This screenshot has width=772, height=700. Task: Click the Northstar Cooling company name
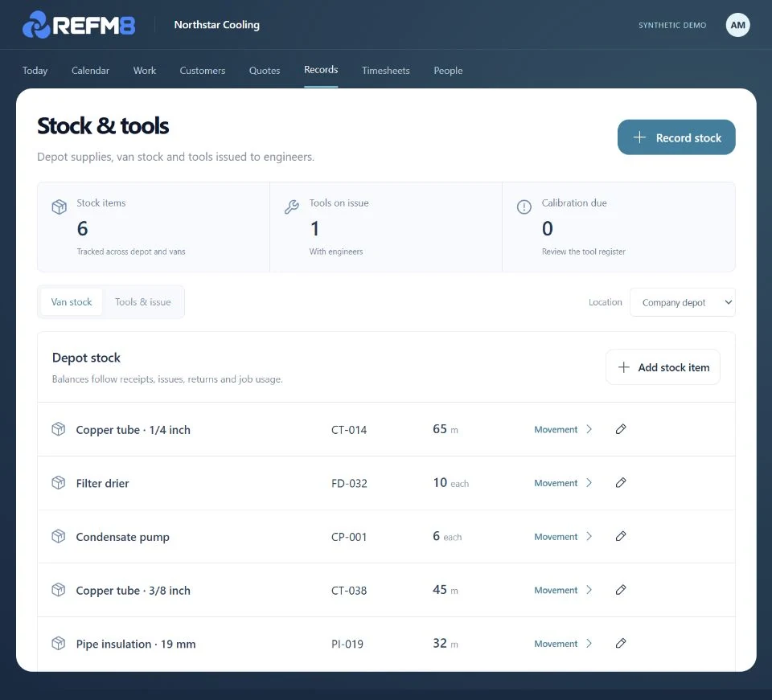pos(216,25)
